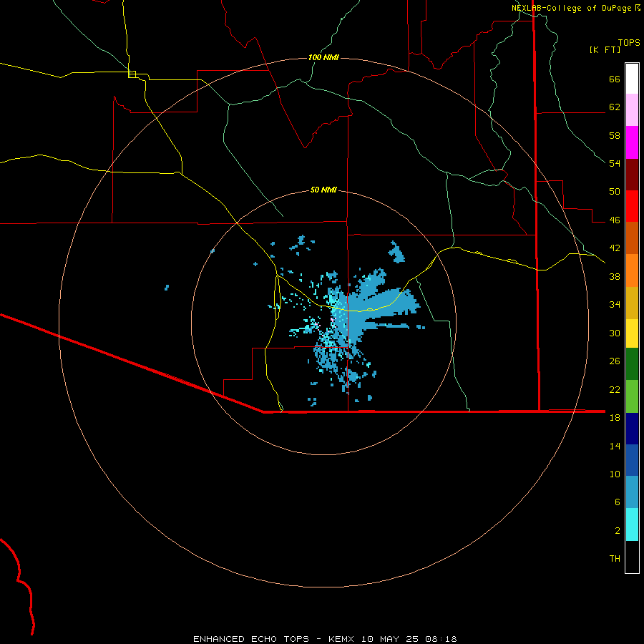Screen dimensions: 644x644
Task: Pick the cyan swatch above label 2
Action: tap(632, 525)
